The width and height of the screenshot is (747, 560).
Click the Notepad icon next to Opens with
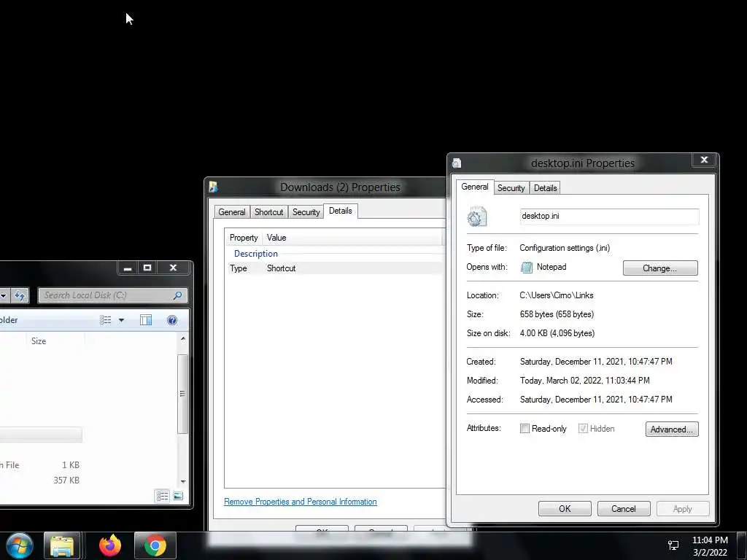click(527, 267)
